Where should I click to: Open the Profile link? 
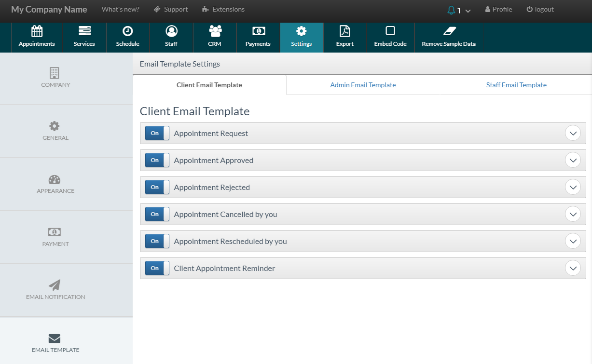point(498,9)
